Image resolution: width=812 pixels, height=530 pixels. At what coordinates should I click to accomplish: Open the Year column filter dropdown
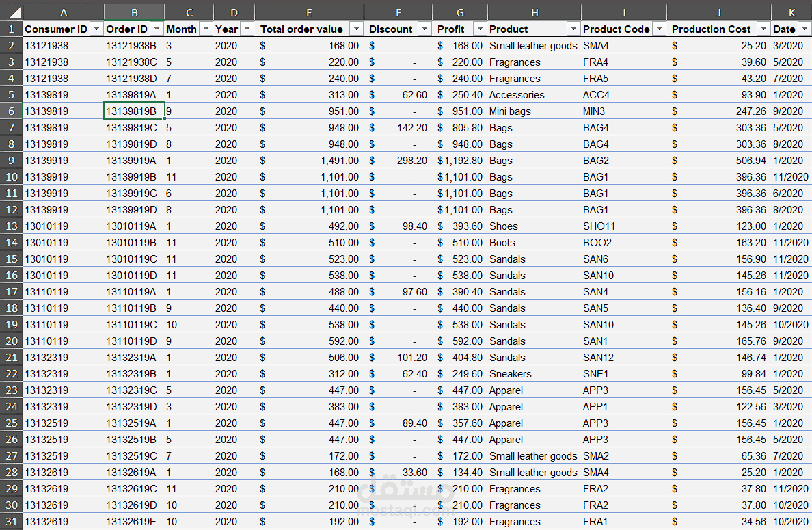pyautogui.click(x=247, y=29)
